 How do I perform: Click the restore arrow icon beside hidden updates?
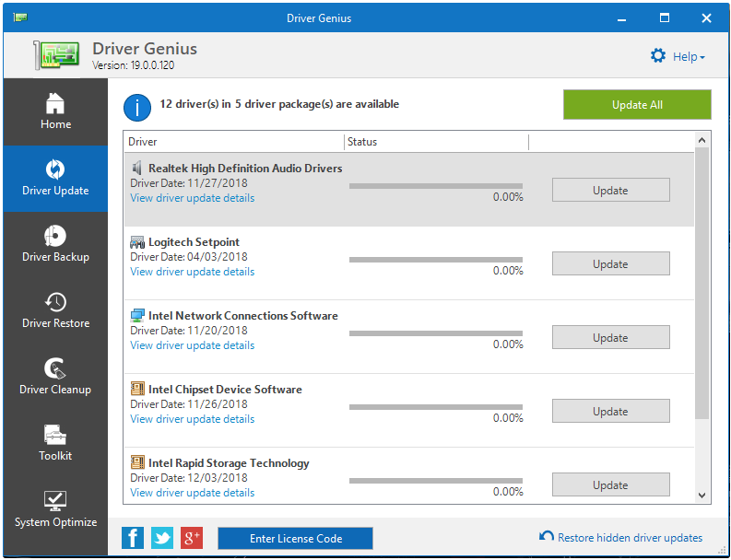pyautogui.click(x=547, y=536)
